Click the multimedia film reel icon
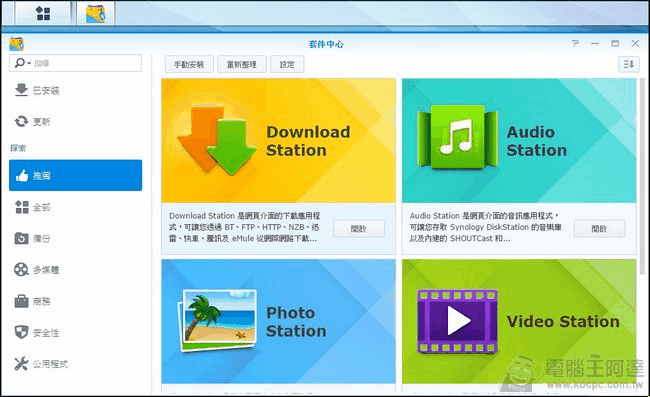Screen dimensions: 650x397 pos(21,270)
